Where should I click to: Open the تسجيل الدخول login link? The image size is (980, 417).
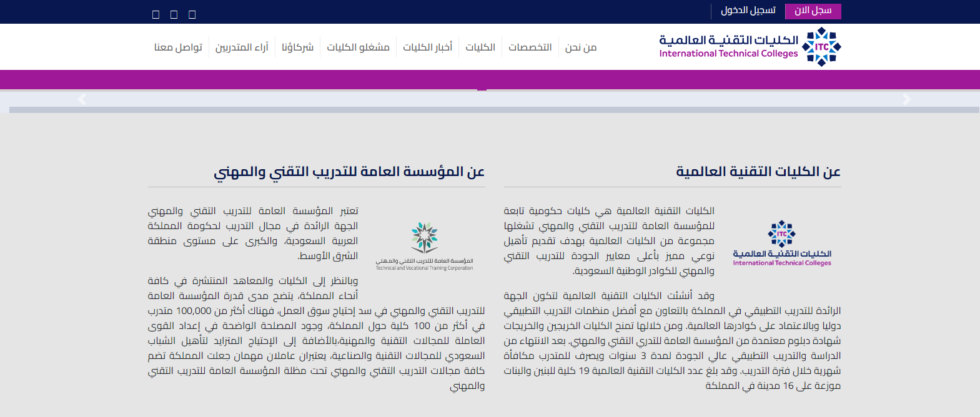(748, 11)
